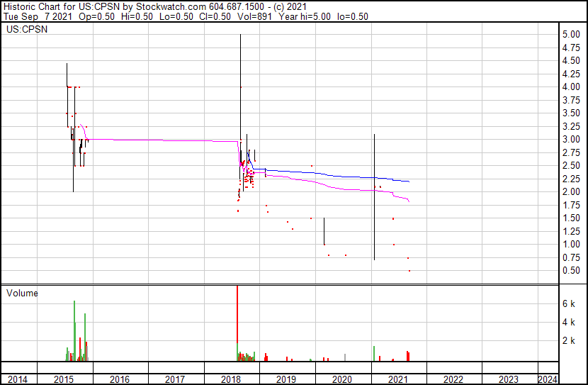The width and height of the screenshot is (588, 385).
Task: Click the 3.00 price axis value
Action: 571,139
